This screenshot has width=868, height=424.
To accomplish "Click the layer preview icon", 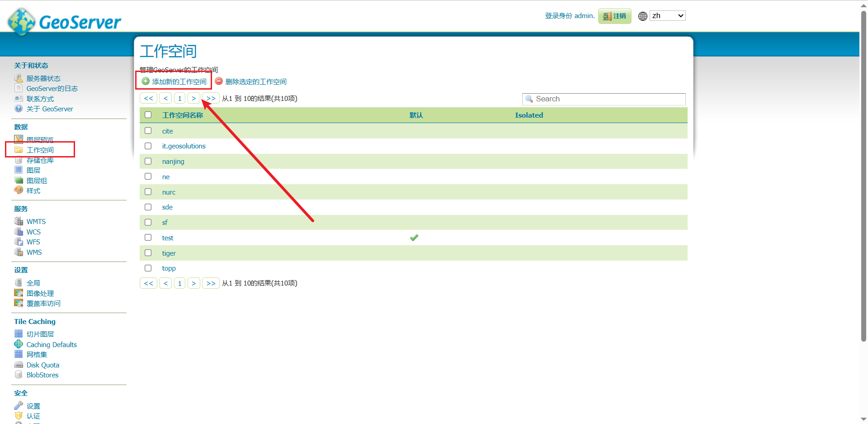I will click(x=19, y=139).
